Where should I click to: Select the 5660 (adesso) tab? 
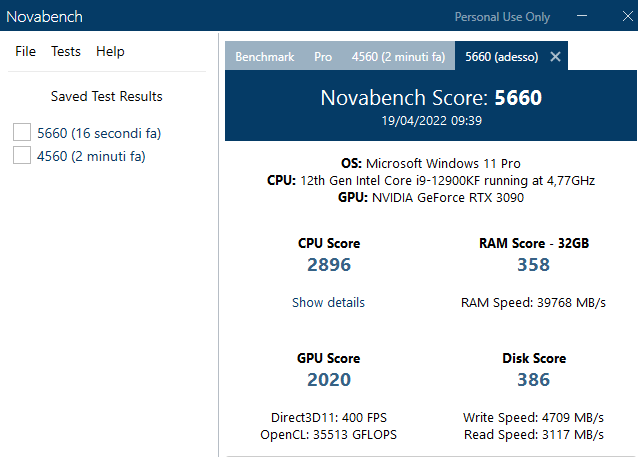[x=501, y=57]
